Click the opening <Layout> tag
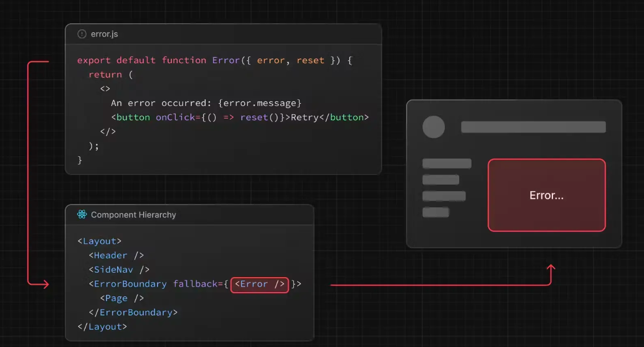Screen dimensions: 644x347 click(99, 241)
